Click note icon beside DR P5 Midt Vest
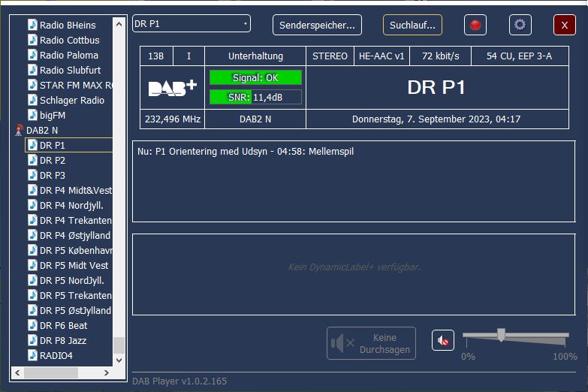 pyautogui.click(x=32, y=265)
